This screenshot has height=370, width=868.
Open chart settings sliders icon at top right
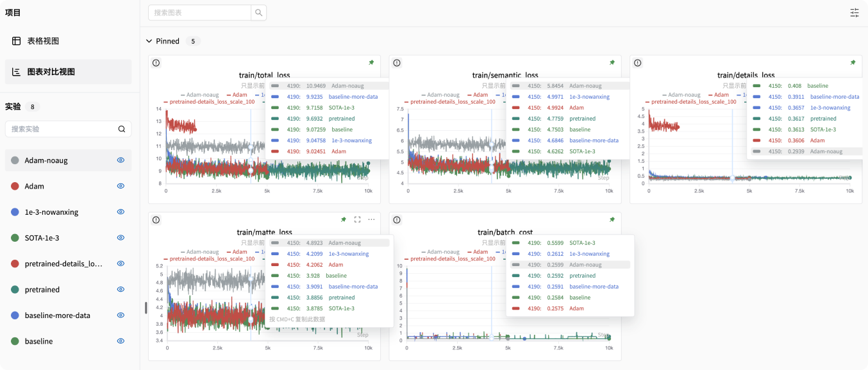coord(854,13)
